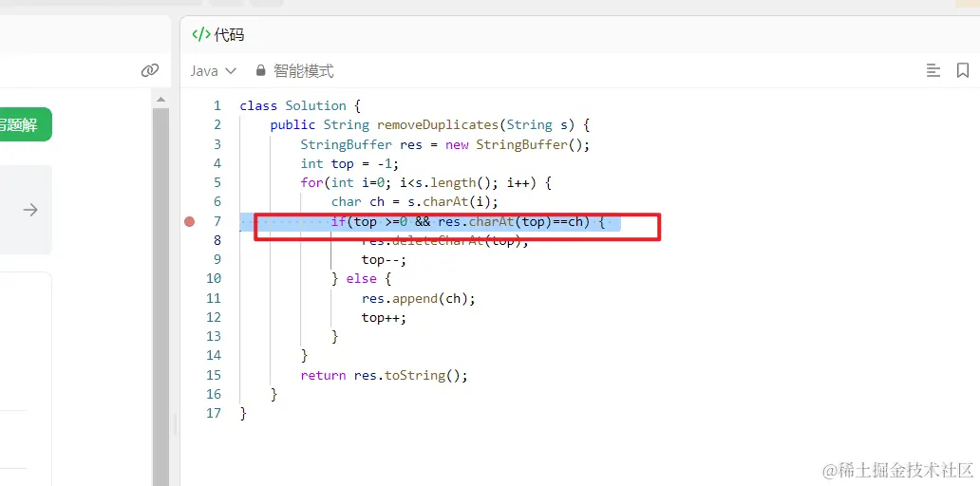Click the right arrow icon in left panel
Image resolution: width=980 pixels, height=486 pixels.
pyautogui.click(x=30, y=210)
